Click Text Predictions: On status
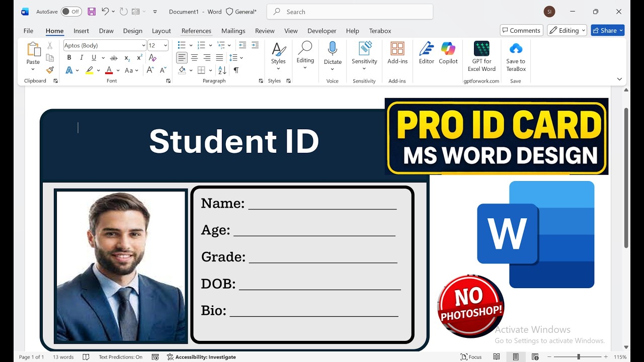Screen dimensions: 644x362 (120, 357)
